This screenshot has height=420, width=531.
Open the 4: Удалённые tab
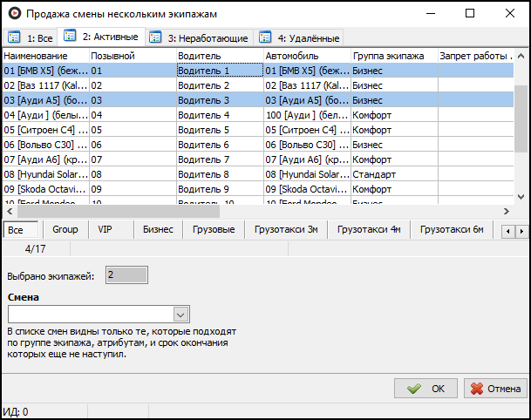pos(299,37)
